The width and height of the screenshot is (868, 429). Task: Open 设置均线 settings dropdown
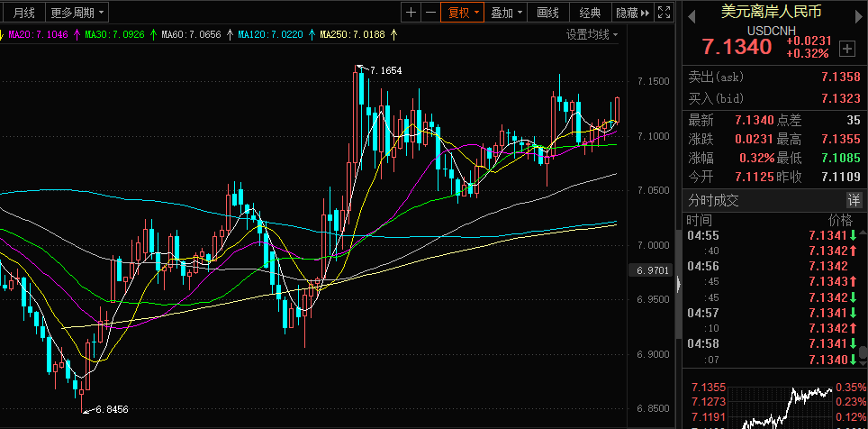(592, 34)
